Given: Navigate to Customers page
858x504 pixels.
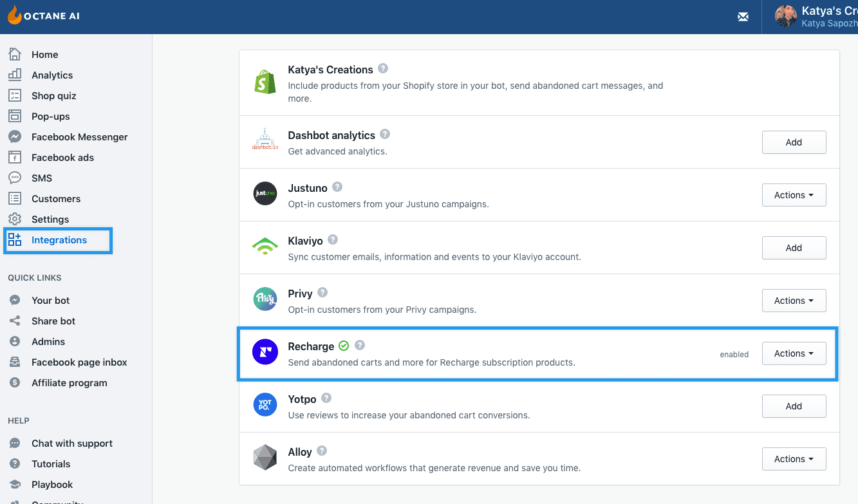Looking at the screenshot, I should tap(56, 199).
